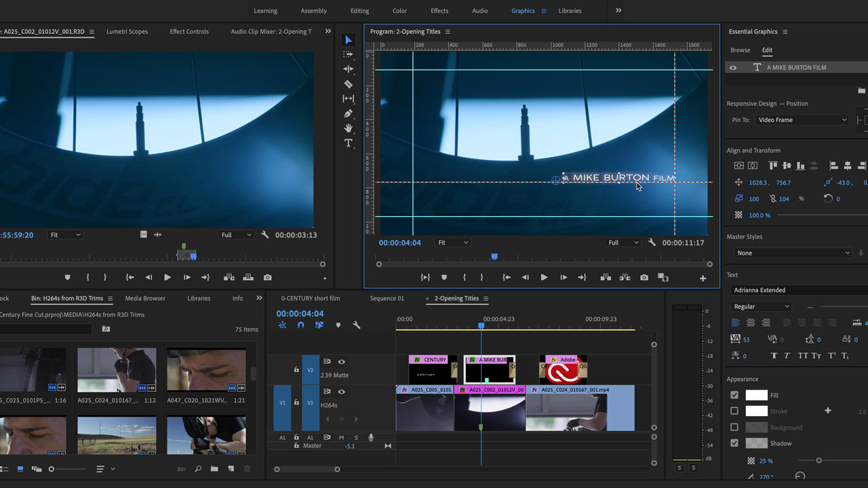The width and height of the screenshot is (868, 488).
Task: Select the Ripple Edit tool
Action: tap(348, 69)
